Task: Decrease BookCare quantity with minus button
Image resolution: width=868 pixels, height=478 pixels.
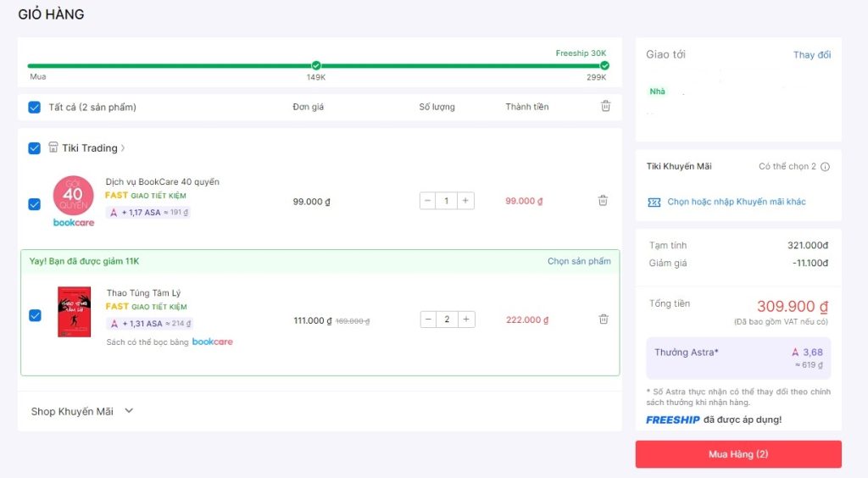Action: pos(427,201)
